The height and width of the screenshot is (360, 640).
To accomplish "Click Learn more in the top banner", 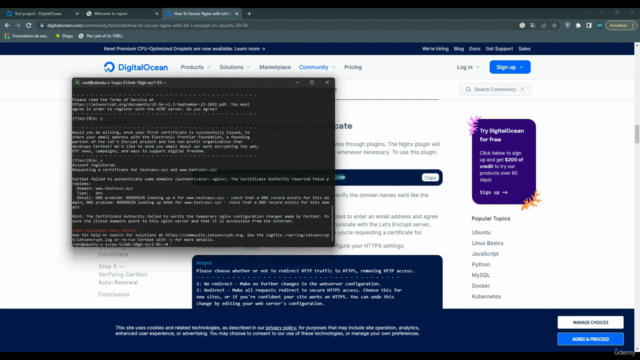I will (x=249, y=49).
